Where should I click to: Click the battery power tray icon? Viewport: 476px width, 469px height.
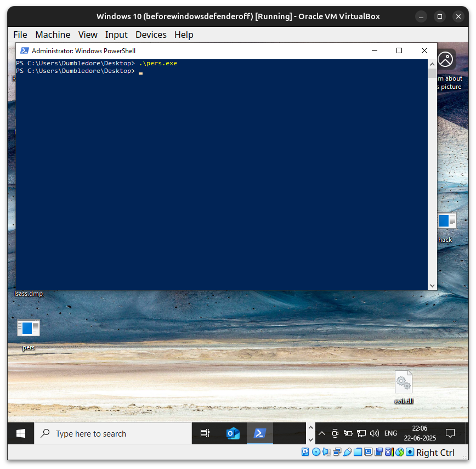click(x=348, y=433)
